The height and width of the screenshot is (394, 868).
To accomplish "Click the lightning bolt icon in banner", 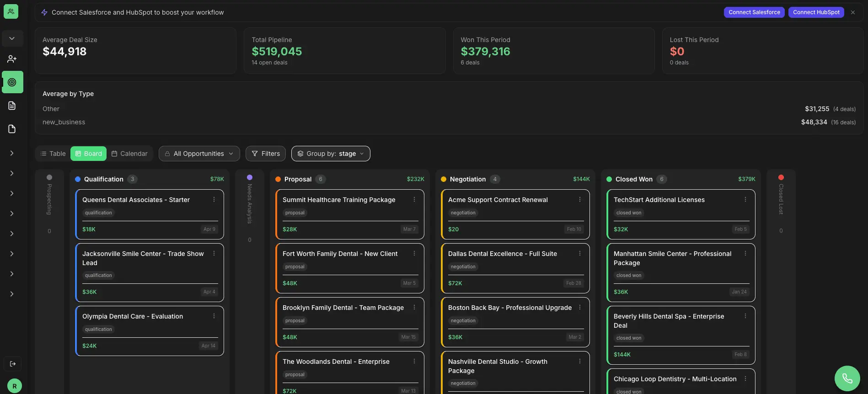I will click(44, 12).
